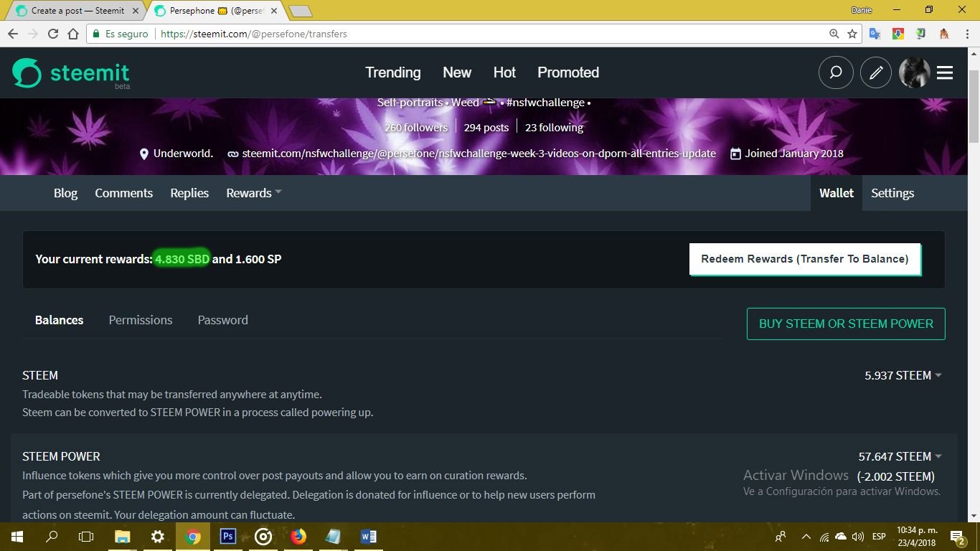Select the Balances tab
Screen dimensions: 980x551
point(59,320)
